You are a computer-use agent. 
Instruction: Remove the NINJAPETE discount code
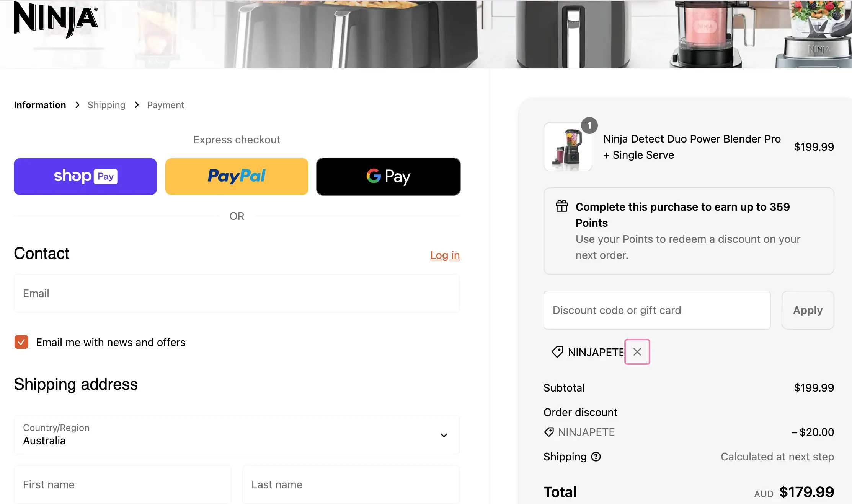(x=637, y=352)
